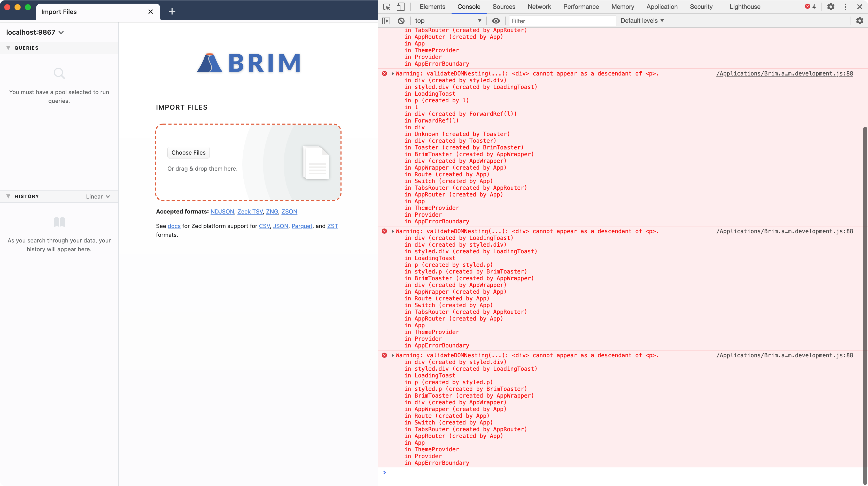
Task: Switch to the Network panel
Action: click(539, 7)
